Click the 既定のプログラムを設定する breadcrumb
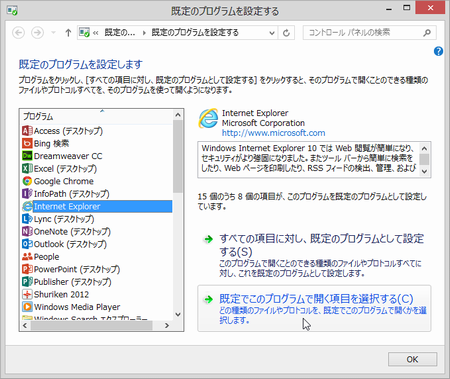This screenshot has height=379, width=450. pos(195,33)
